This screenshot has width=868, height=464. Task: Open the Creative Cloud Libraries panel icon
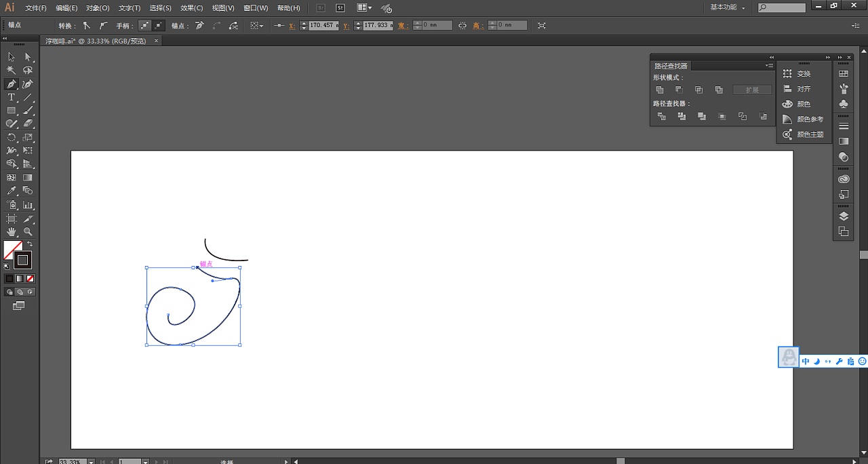844,179
